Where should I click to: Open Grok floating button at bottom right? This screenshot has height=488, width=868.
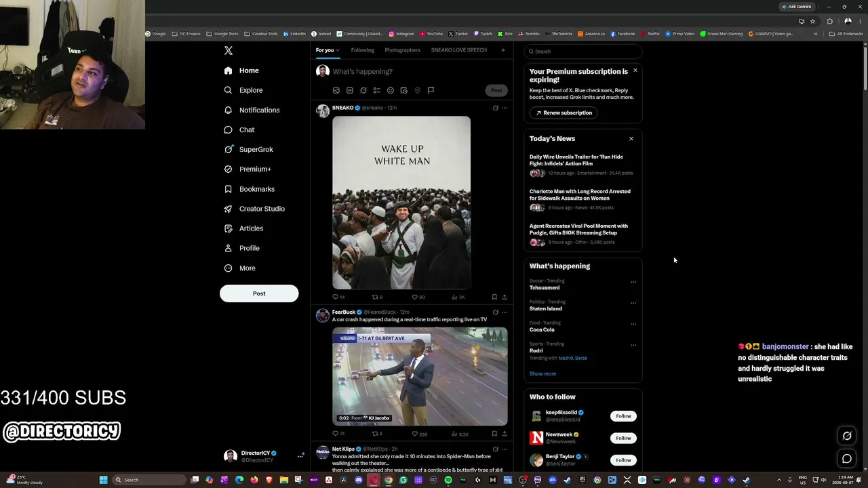click(x=847, y=436)
